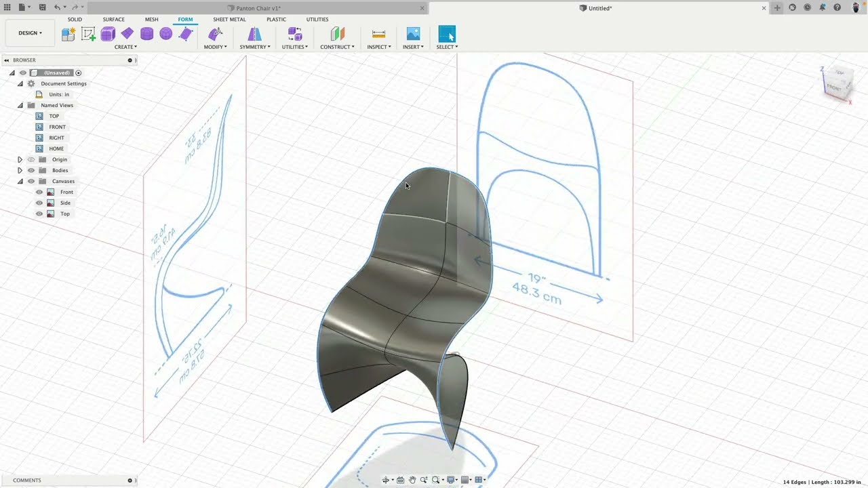Toggle visibility of the root component

tap(22, 73)
